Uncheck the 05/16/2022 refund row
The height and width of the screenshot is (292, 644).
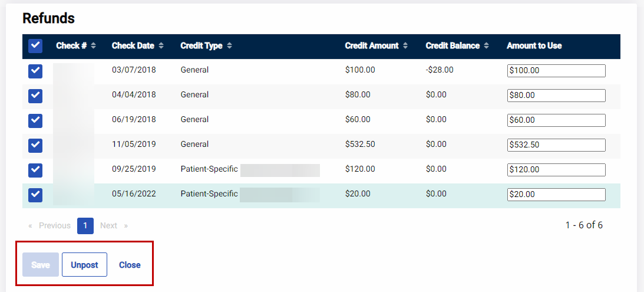coord(35,195)
